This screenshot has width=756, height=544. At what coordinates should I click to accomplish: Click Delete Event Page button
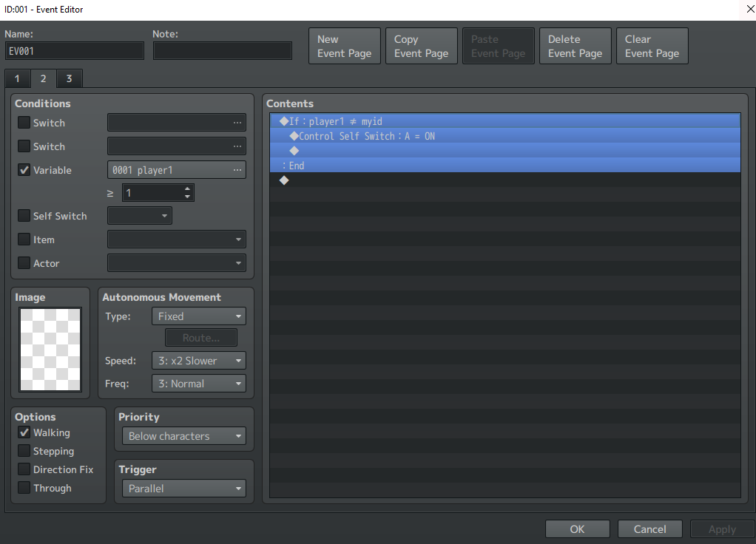[x=576, y=46]
